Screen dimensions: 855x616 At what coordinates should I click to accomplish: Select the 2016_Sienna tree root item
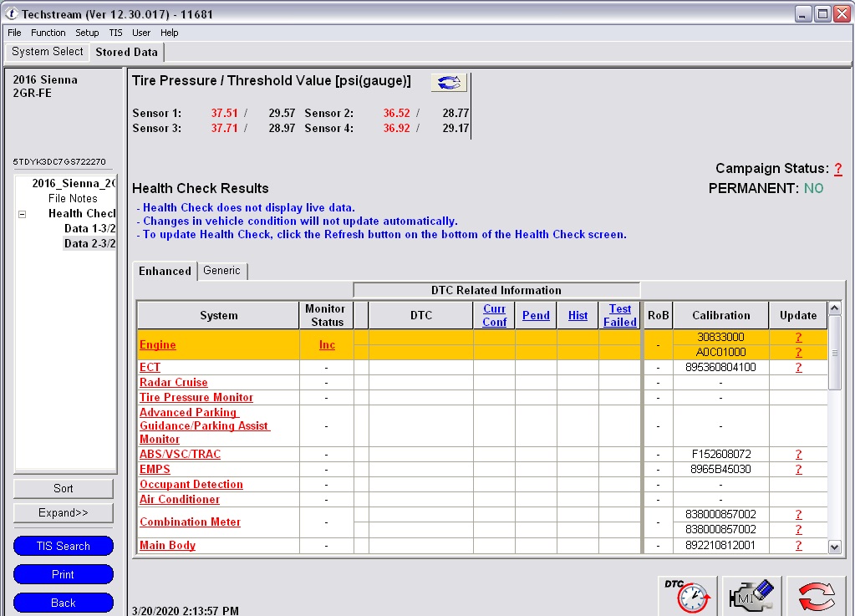74,183
